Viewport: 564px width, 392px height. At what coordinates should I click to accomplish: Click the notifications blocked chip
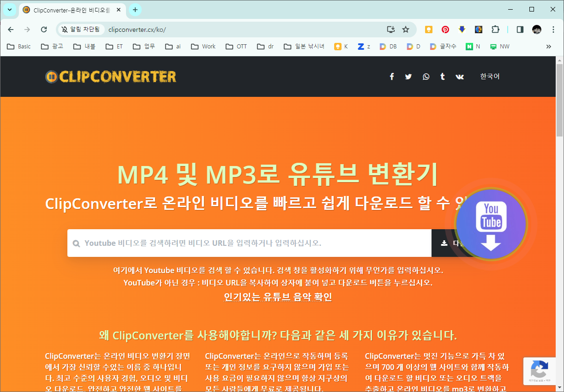coord(80,30)
